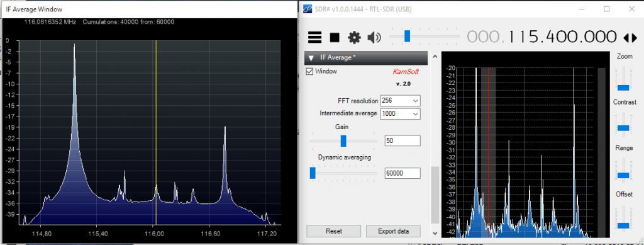The height and width of the screenshot is (245, 644).
Task: Uncheck the Window checkbox
Action: click(x=309, y=72)
